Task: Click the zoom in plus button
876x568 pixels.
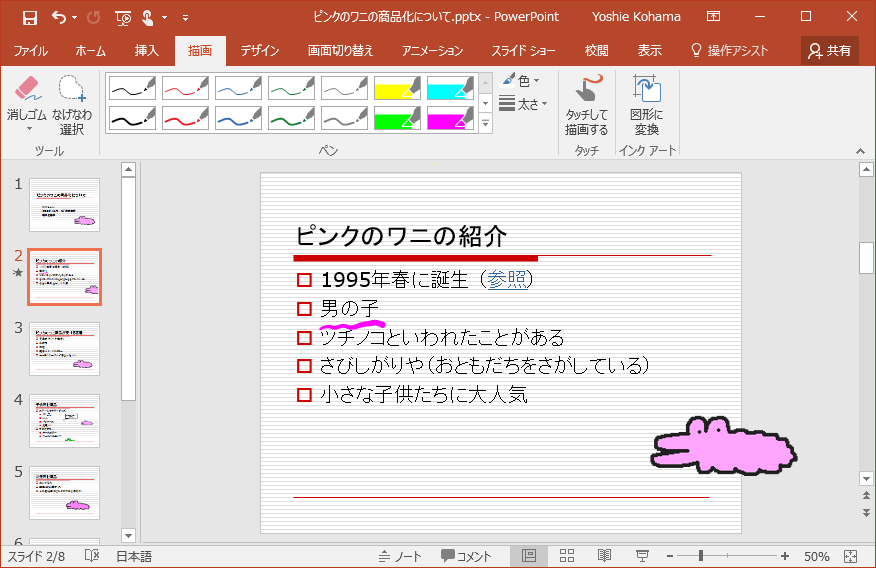Action: coord(785,556)
